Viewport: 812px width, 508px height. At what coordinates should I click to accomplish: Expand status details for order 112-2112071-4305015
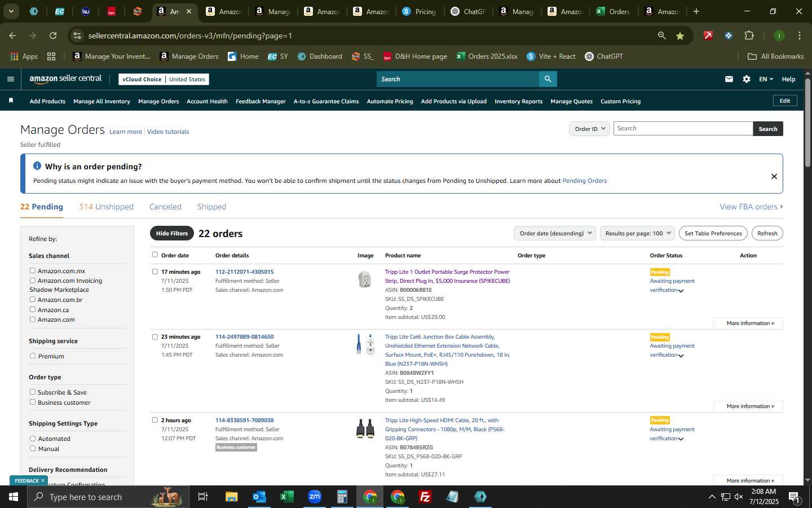pyautogui.click(x=681, y=291)
